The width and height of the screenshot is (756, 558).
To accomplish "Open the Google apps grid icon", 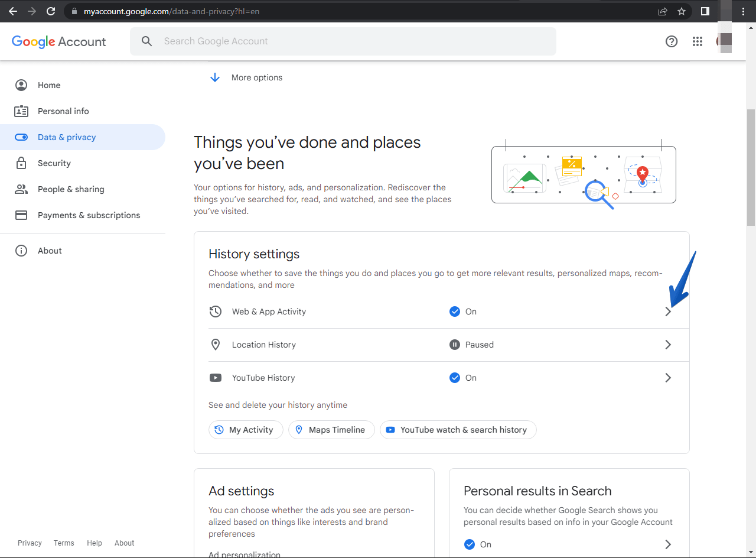I will pos(698,41).
